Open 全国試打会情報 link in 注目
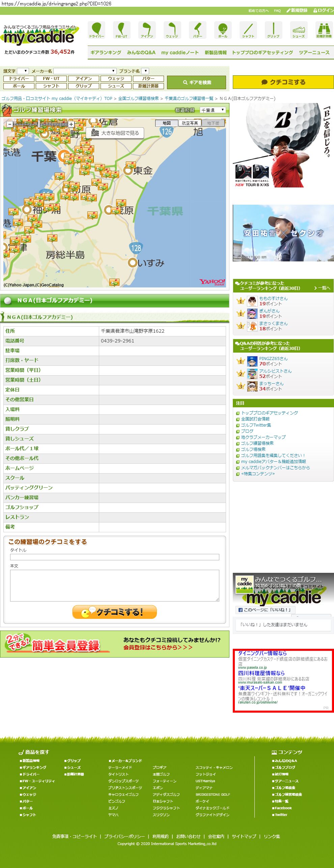334x868 pixels. click(x=255, y=419)
